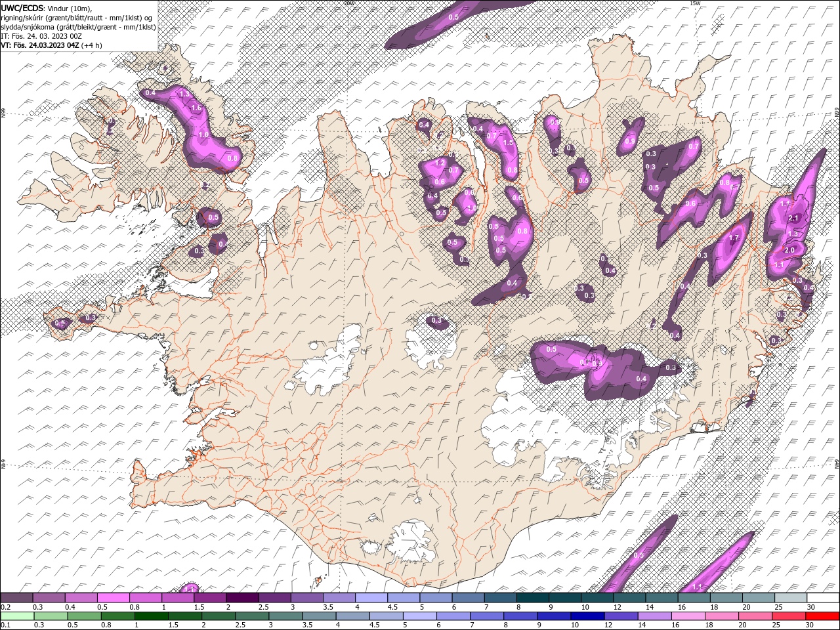This screenshot has height=630, width=840.
Task: Click the crimson 25 rain legend swatch
Action: (x=789, y=616)
